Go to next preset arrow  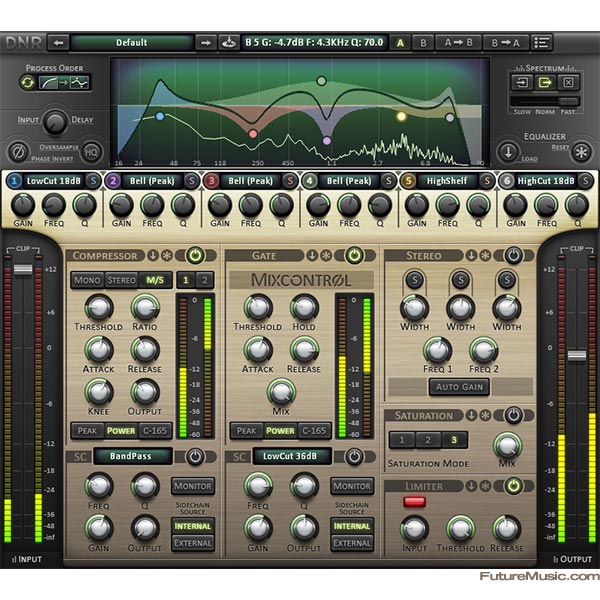(x=206, y=43)
